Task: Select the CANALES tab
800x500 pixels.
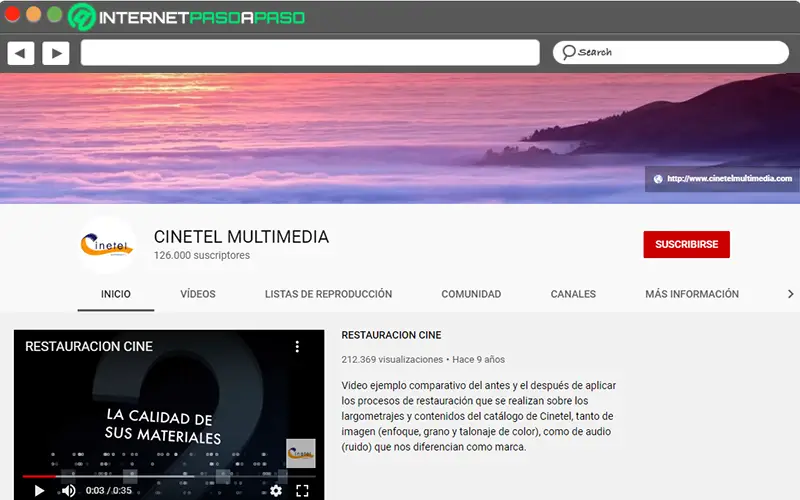Action: pos(573,294)
